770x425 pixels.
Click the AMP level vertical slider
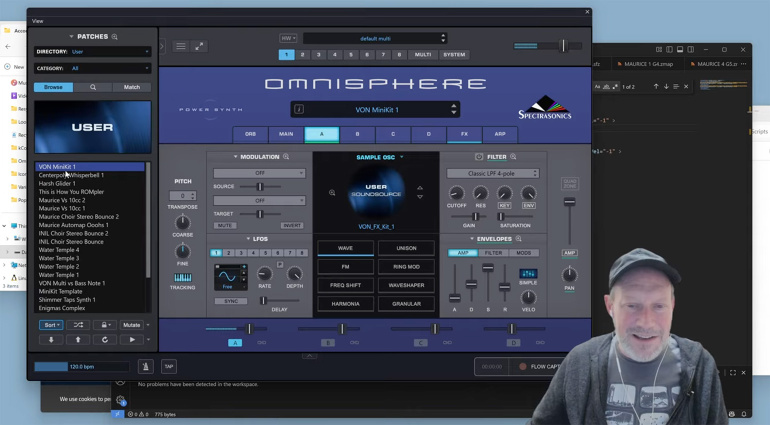pos(569,221)
